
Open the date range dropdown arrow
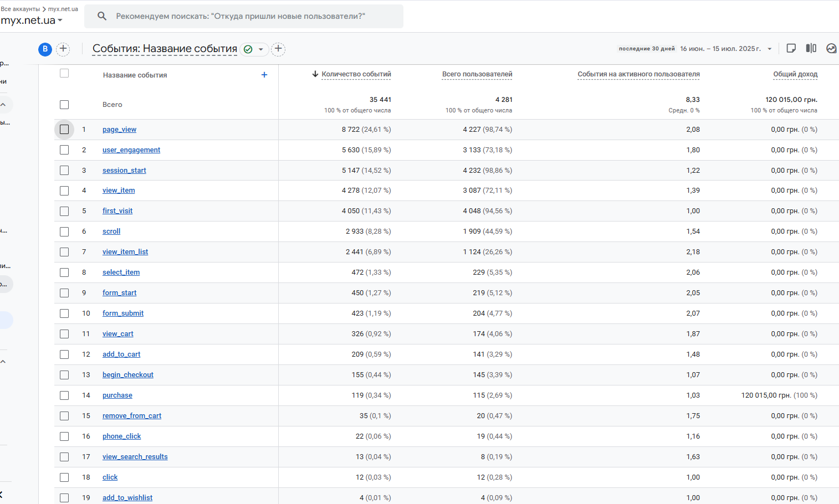point(770,49)
